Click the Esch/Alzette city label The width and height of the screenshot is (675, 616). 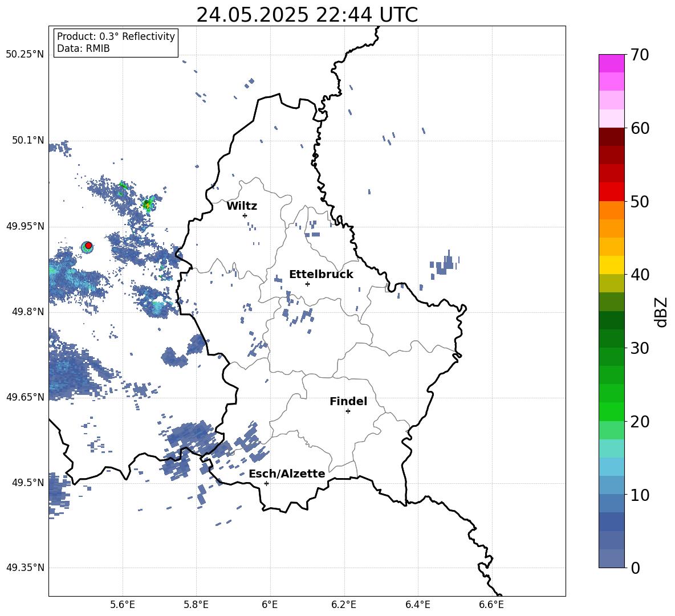[x=287, y=474]
